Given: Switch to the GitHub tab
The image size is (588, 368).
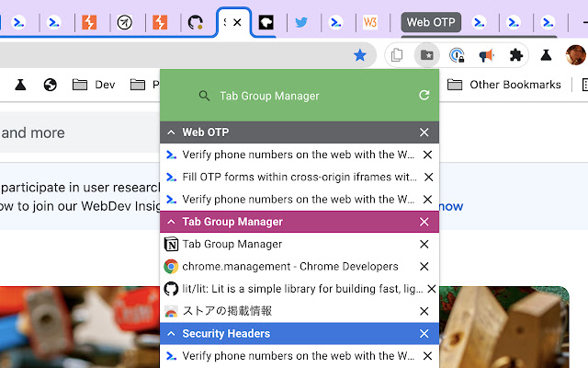Looking at the screenshot, I should (x=195, y=22).
